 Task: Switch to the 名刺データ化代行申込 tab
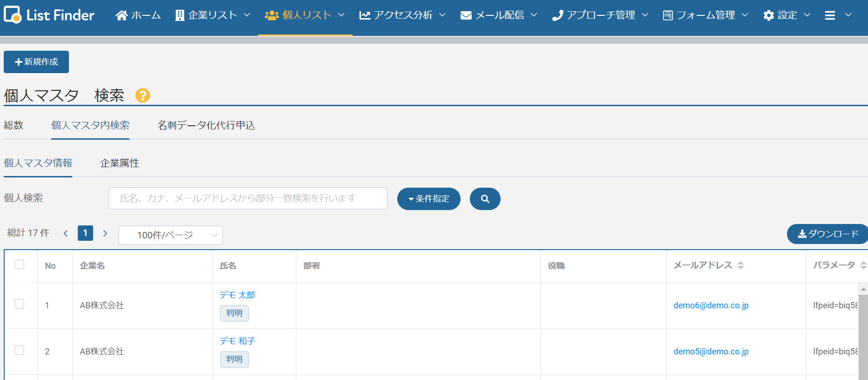tap(206, 125)
